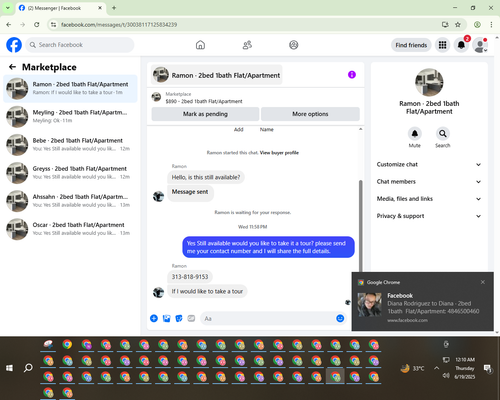Choose a GIF from the composer

(191, 318)
